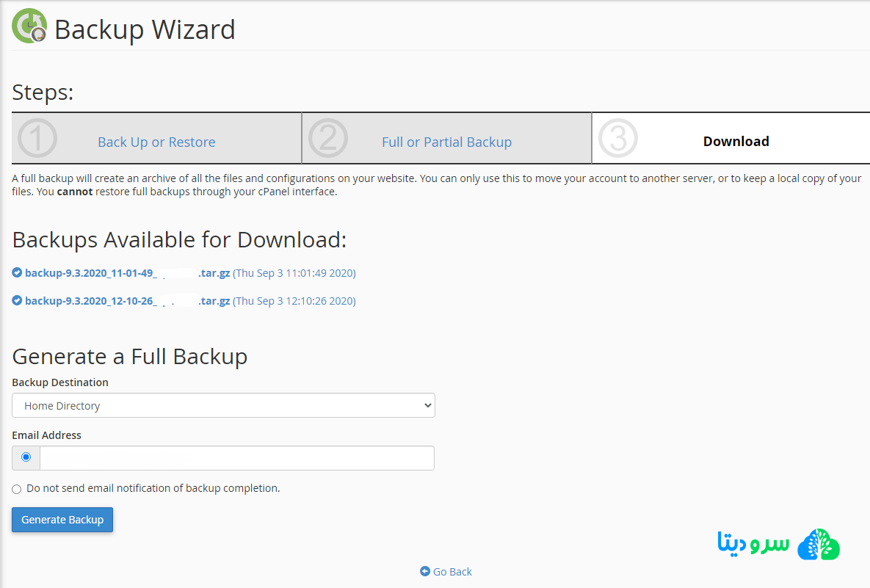
Task: Select the email address radio button
Action: pos(26,457)
